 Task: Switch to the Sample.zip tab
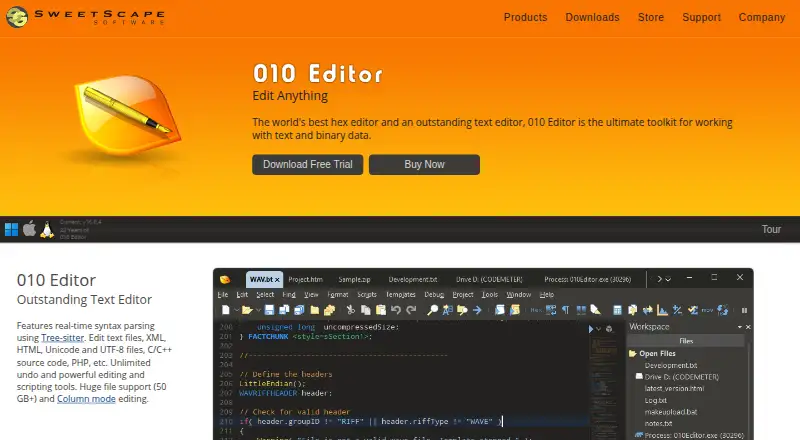coord(354,279)
